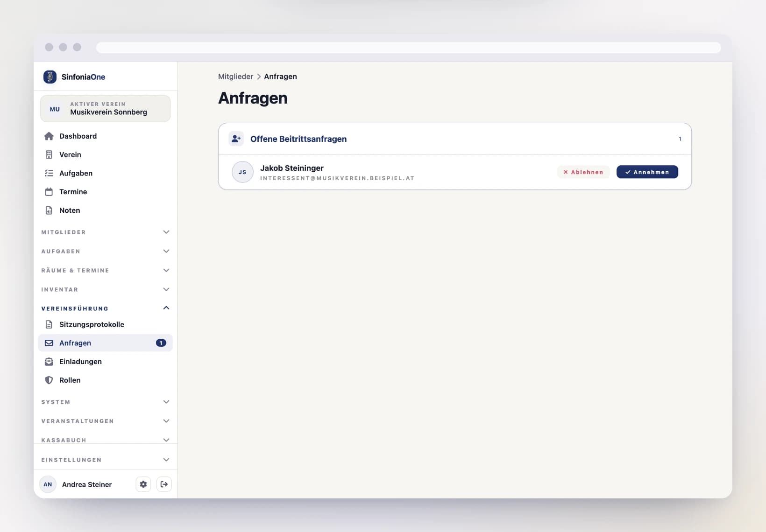766x532 pixels.
Task: Click the logout icon button
Action: (164, 484)
